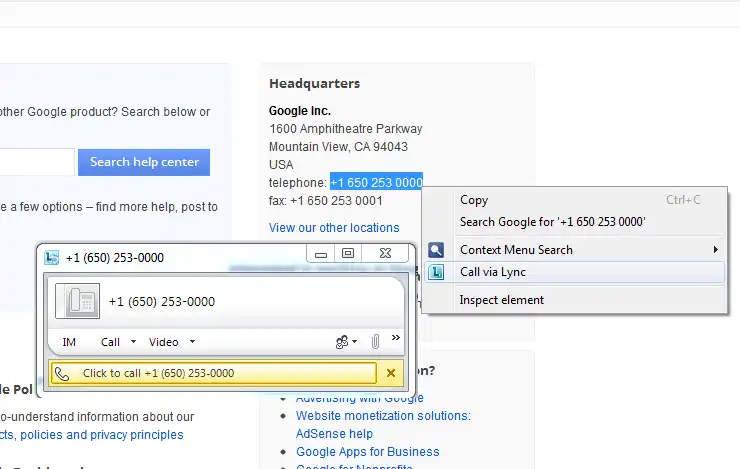
Task: Open policies and privacy principles link
Action: (101, 435)
